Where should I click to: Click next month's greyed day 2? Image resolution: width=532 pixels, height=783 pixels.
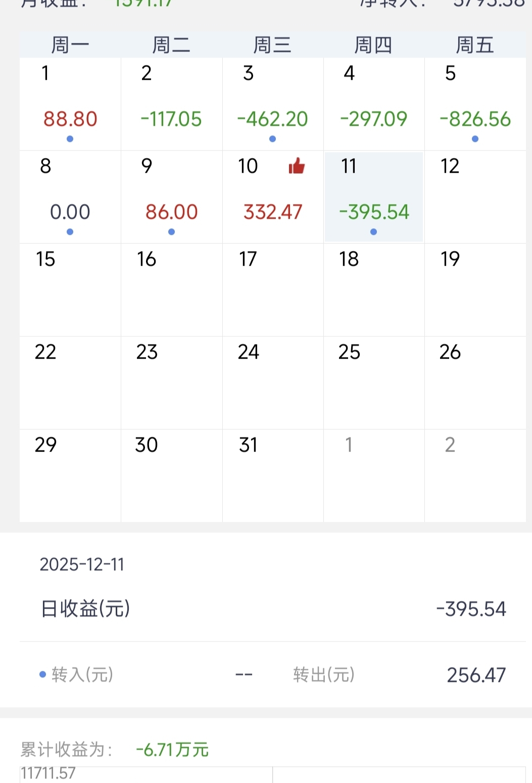[475, 476]
